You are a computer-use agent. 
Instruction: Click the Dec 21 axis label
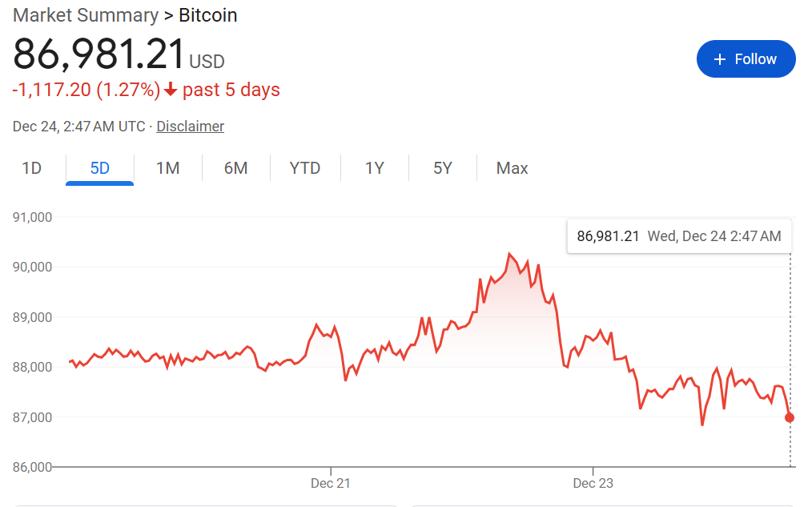(x=331, y=484)
